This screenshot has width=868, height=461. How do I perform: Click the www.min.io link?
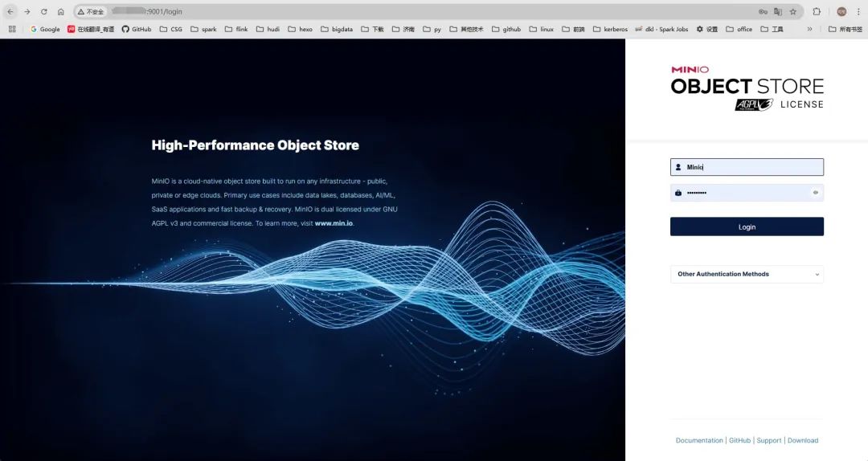pyautogui.click(x=334, y=223)
